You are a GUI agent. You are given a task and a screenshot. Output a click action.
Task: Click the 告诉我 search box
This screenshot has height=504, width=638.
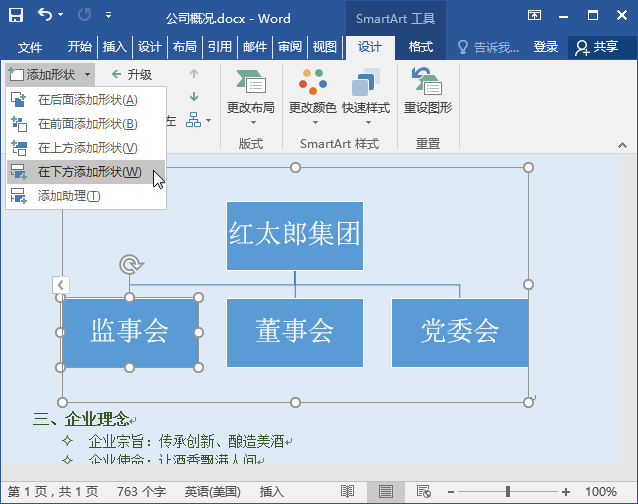tap(488, 47)
